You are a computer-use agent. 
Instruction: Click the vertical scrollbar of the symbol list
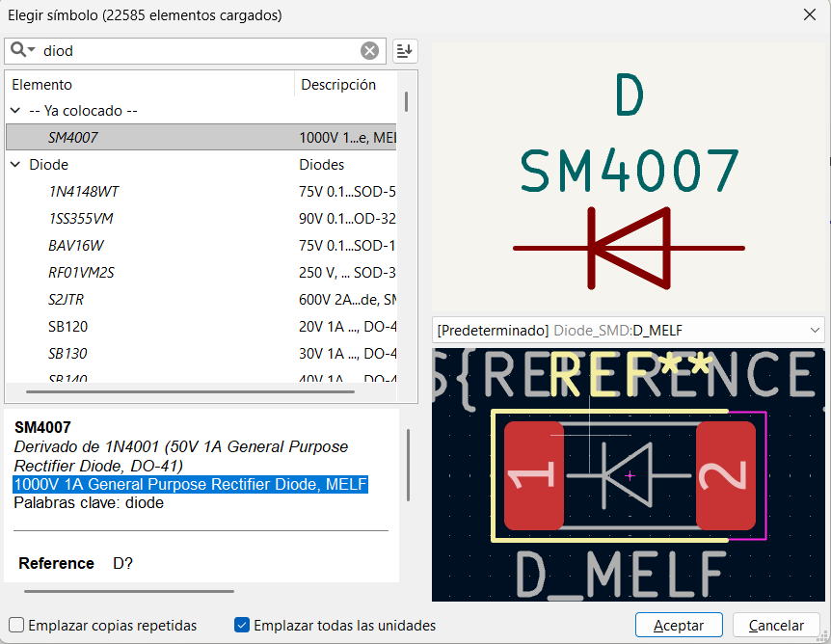tap(407, 102)
